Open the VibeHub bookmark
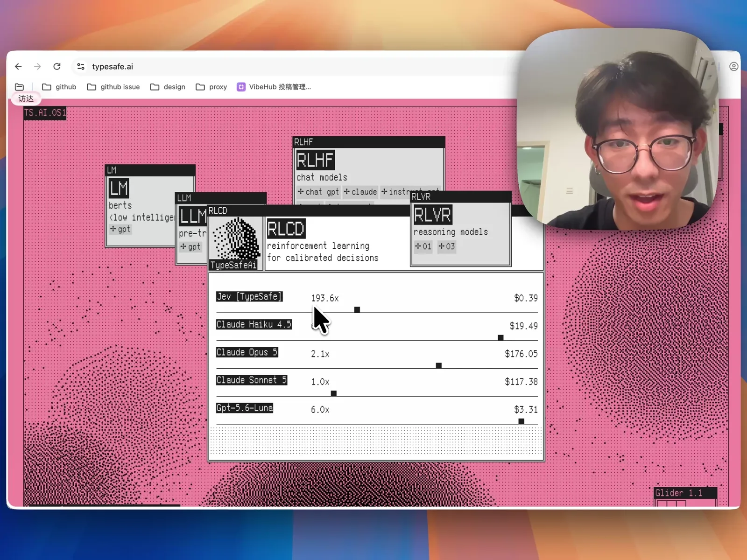Viewport: 747px width, 560px height. 274,87
